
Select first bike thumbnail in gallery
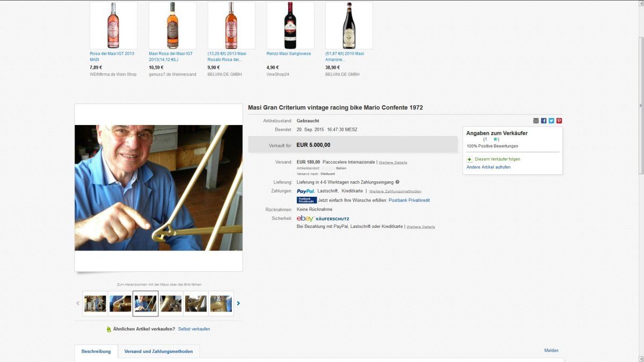[x=95, y=304]
